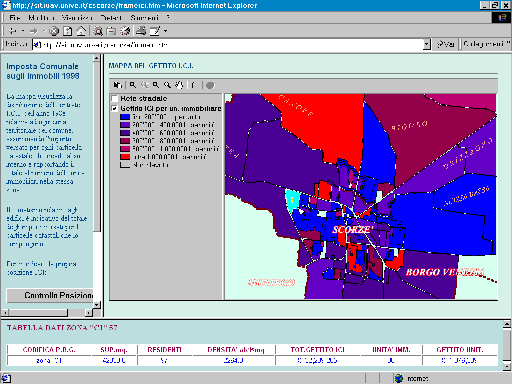Select the pan hand tool
Screen dimensions: 512x384
coord(179,85)
